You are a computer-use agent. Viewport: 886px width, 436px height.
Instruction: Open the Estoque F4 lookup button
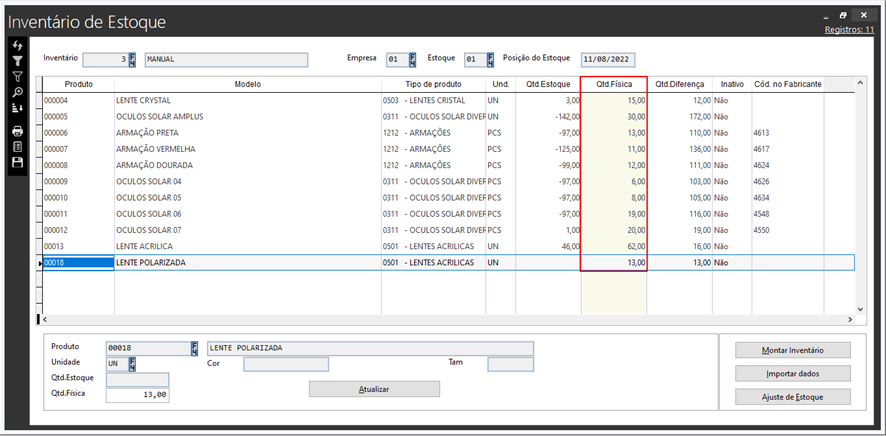[x=487, y=60]
